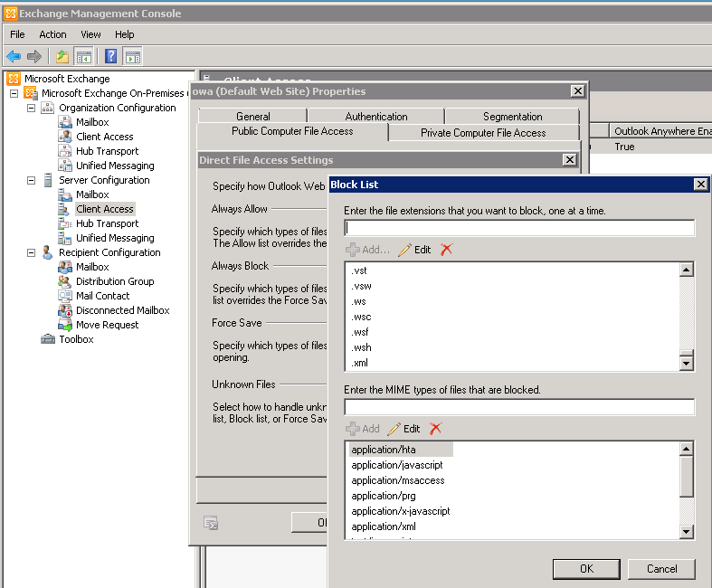This screenshot has width=712, height=588.
Task: Open the Help menu
Action: pyautogui.click(x=125, y=34)
